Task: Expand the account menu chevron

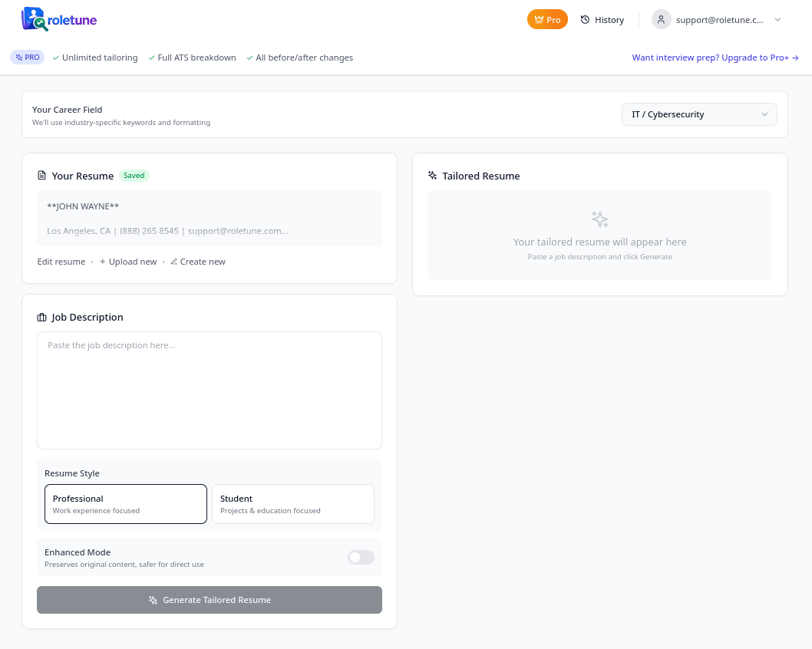Action: [x=777, y=20]
